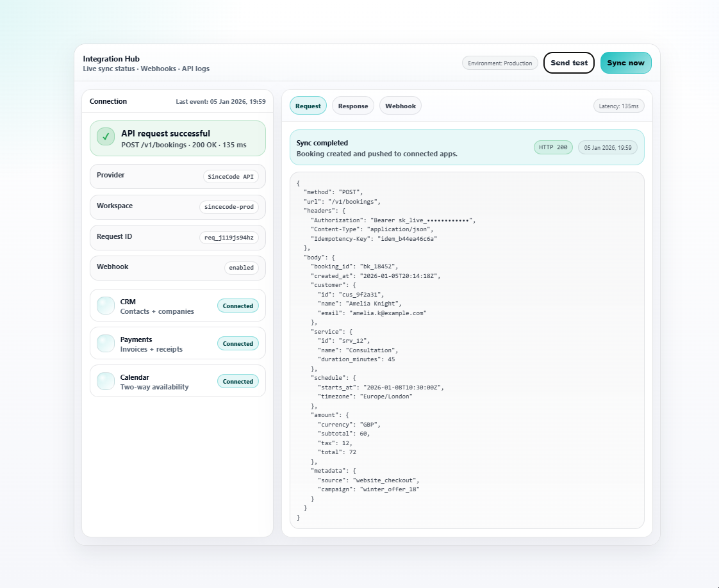
Task: Click the CRM Connected status badge
Action: click(238, 306)
